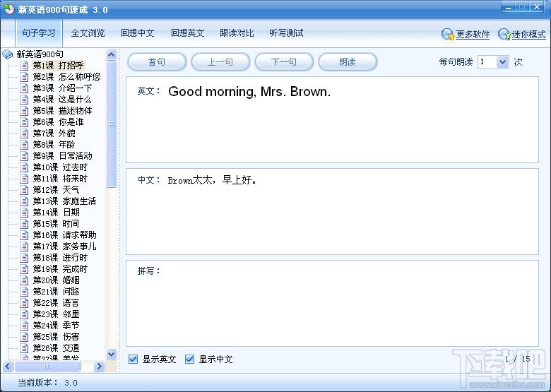
Task: Switch to 迷你模式 via link
Action: point(528,35)
